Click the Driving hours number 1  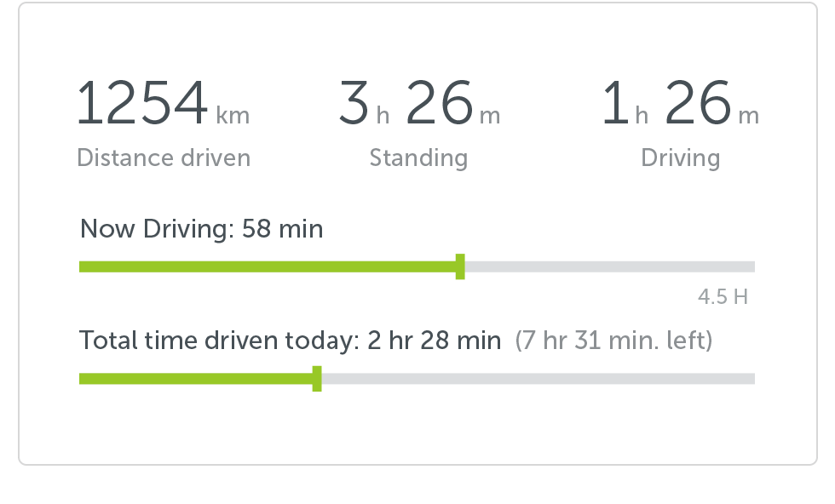pyautogui.click(x=615, y=104)
